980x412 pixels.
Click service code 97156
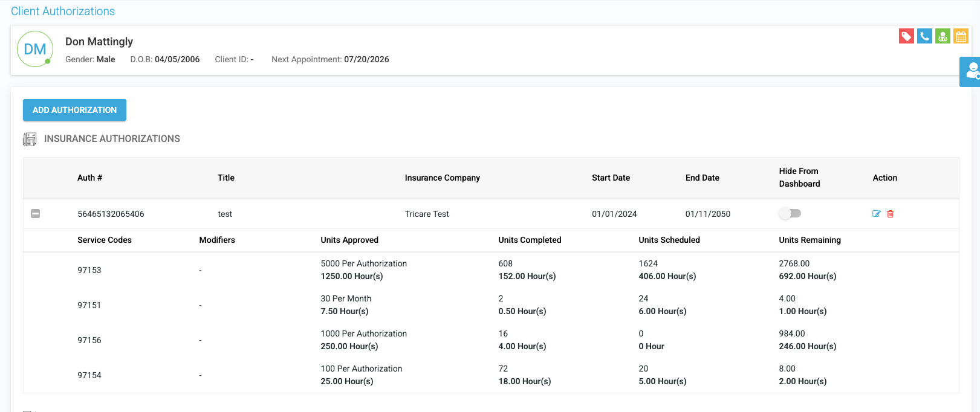point(89,340)
